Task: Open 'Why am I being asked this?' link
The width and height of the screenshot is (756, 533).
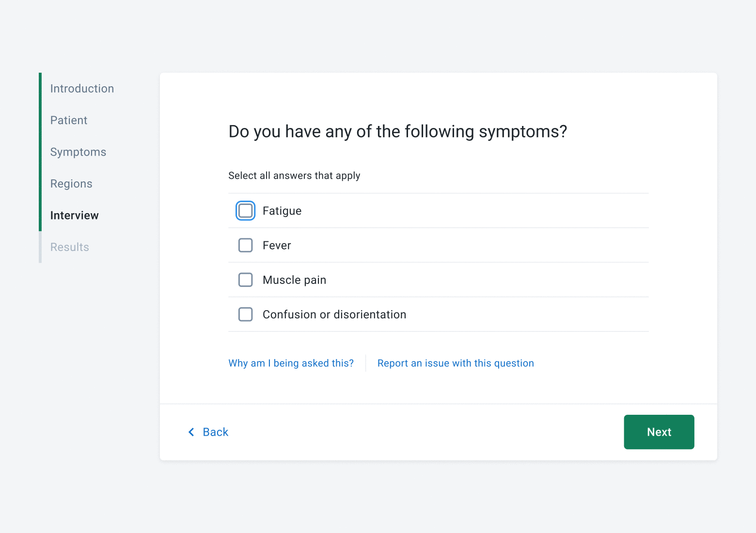Action: 291,363
